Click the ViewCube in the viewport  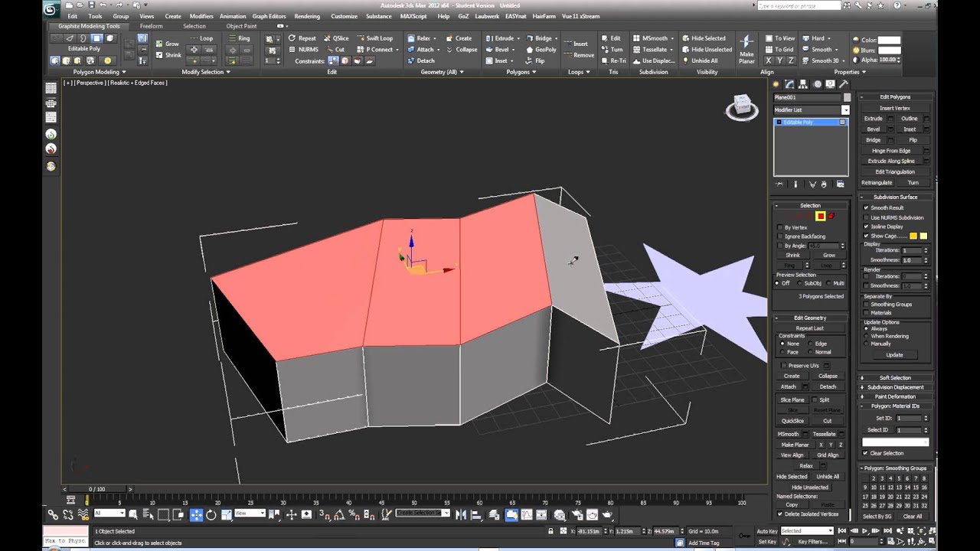(741, 107)
